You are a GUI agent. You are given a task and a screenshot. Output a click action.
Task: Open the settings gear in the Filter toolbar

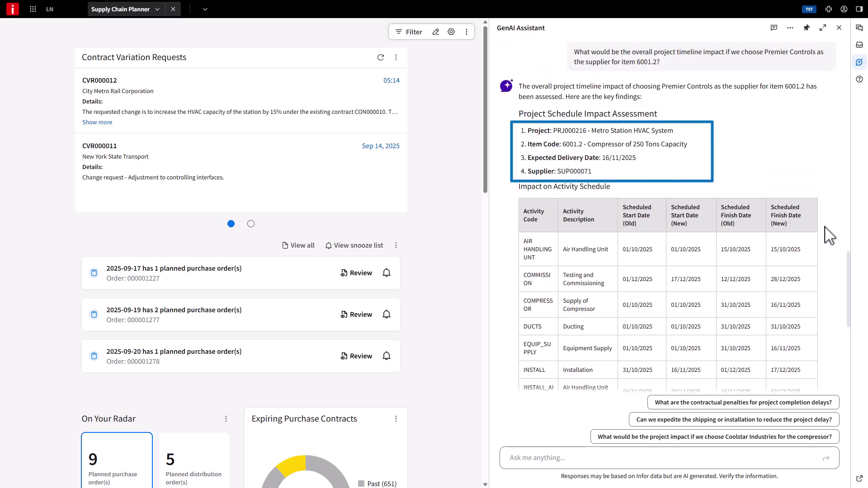(x=451, y=32)
